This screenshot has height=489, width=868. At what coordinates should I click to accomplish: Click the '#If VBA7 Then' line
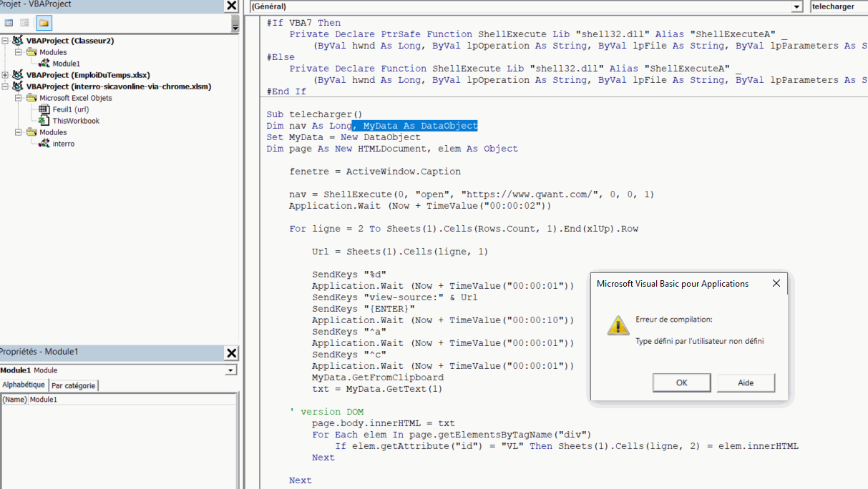coord(303,23)
